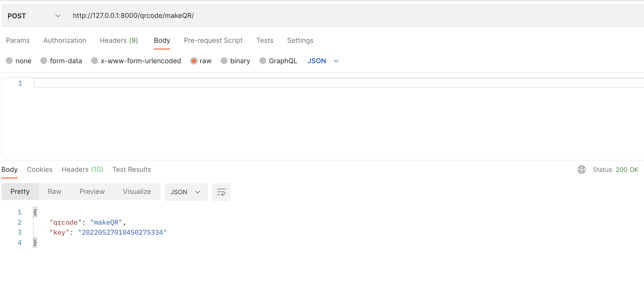Expand the blue JSON body format dropdown
Image resolution: width=644 pixels, height=290 pixels.
(323, 61)
